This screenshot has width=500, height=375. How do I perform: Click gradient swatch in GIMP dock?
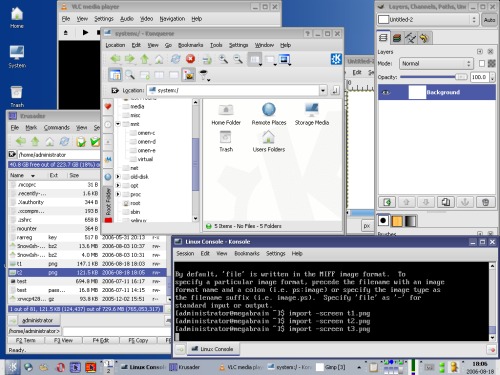click(x=410, y=221)
